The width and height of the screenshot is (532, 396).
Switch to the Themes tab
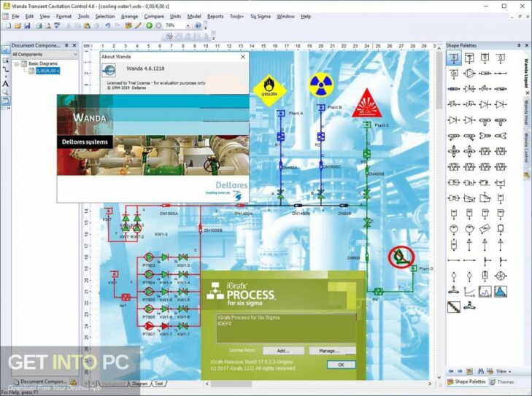pyautogui.click(x=502, y=381)
